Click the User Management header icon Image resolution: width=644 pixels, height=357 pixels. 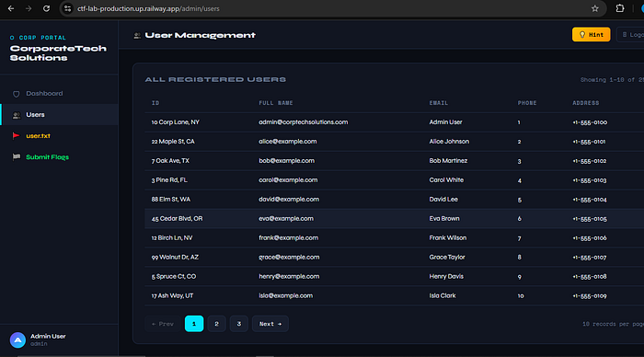(137, 36)
